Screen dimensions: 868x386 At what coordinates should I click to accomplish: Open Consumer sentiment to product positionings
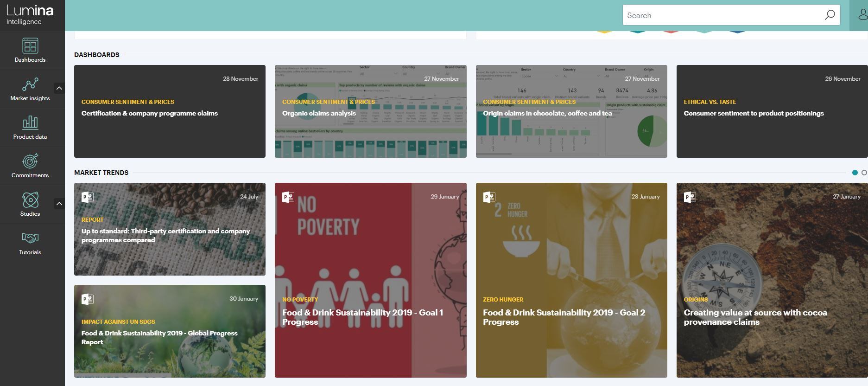pyautogui.click(x=772, y=111)
